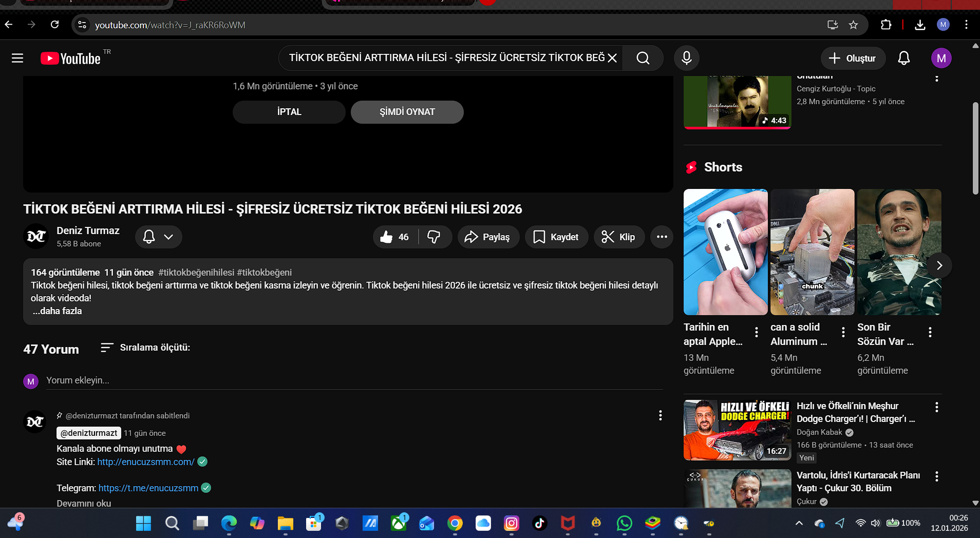Open the Son Bir Sözün Var short
Image resolution: width=980 pixels, height=538 pixels.
[x=899, y=252]
